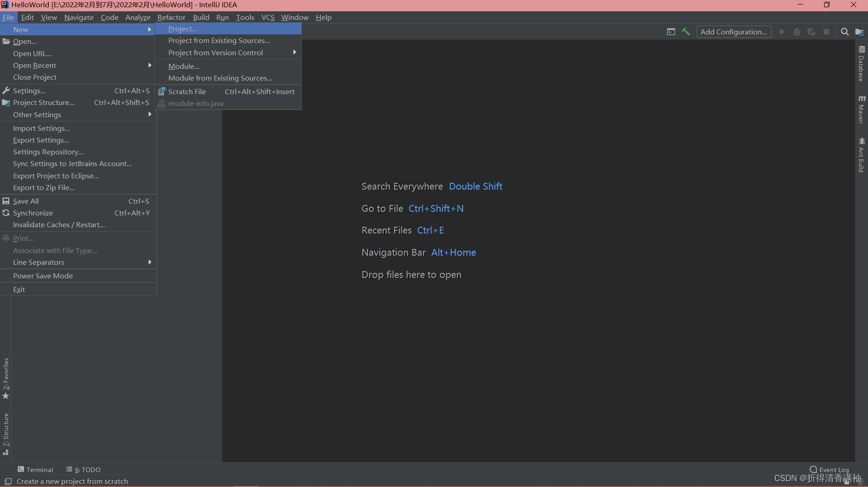Open the Code menu
Viewport: 868px width, 487px height.
110,17
